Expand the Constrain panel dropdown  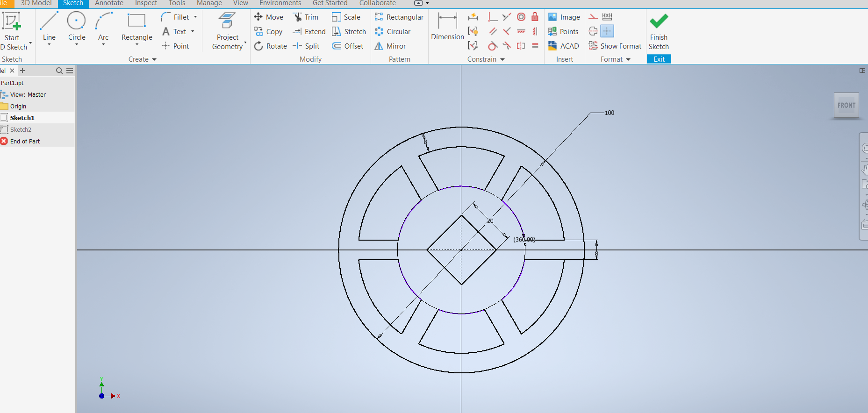point(502,59)
